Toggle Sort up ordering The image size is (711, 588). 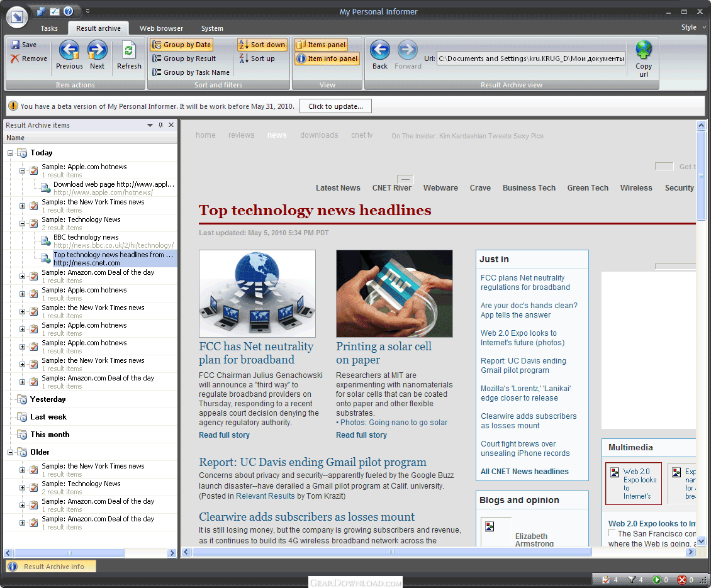pos(257,58)
